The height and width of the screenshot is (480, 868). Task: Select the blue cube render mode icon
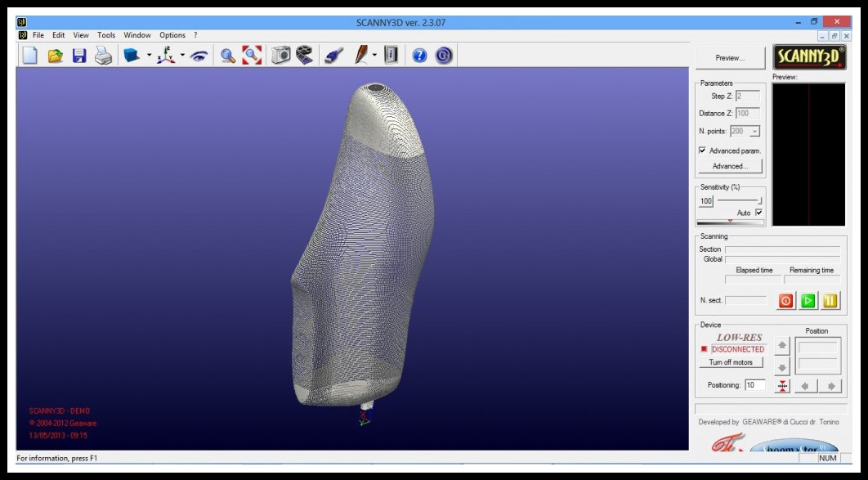point(132,56)
